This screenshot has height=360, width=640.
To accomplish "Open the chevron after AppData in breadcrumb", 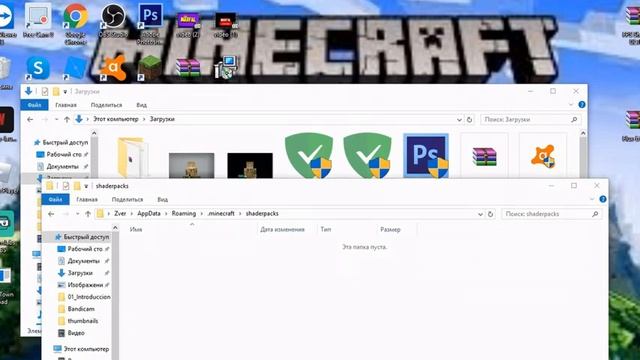I will 166,214.
